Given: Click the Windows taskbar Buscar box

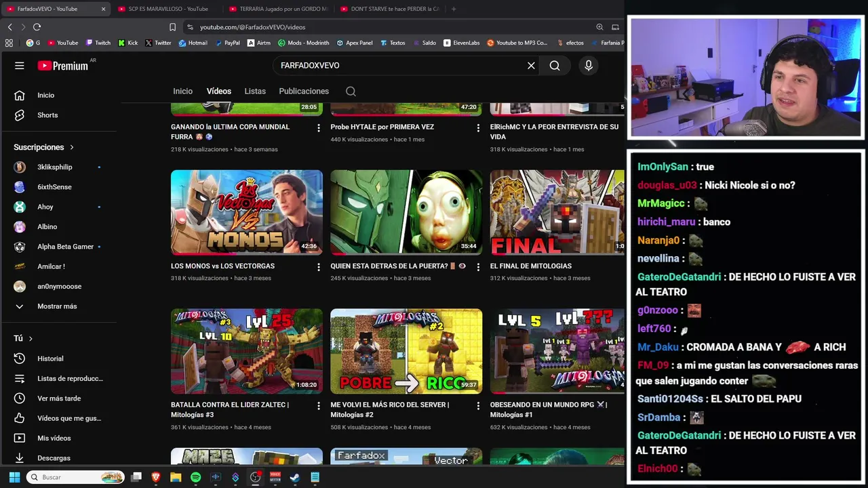Looking at the screenshot, I should (x=76, y=477).
